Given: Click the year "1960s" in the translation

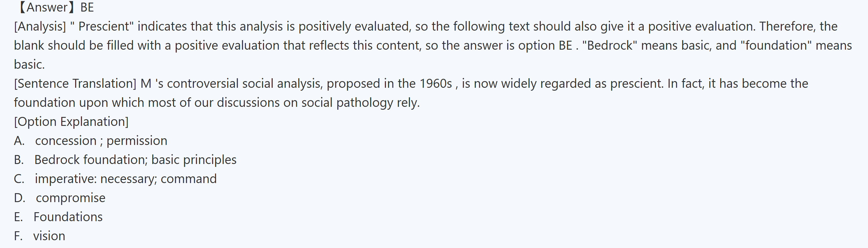Looking at the screenshot, I should pyautogui.click(x=435, y=83).
